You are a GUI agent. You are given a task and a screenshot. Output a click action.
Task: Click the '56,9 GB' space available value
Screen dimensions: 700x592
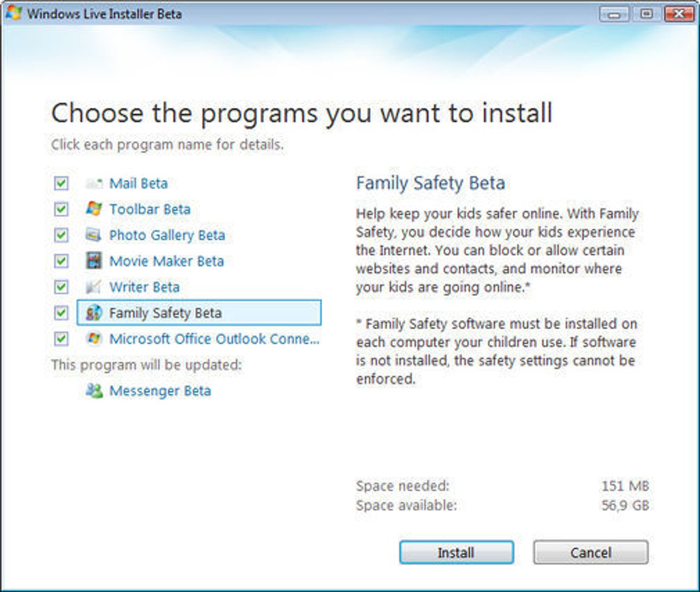click(x=625, y=506)
